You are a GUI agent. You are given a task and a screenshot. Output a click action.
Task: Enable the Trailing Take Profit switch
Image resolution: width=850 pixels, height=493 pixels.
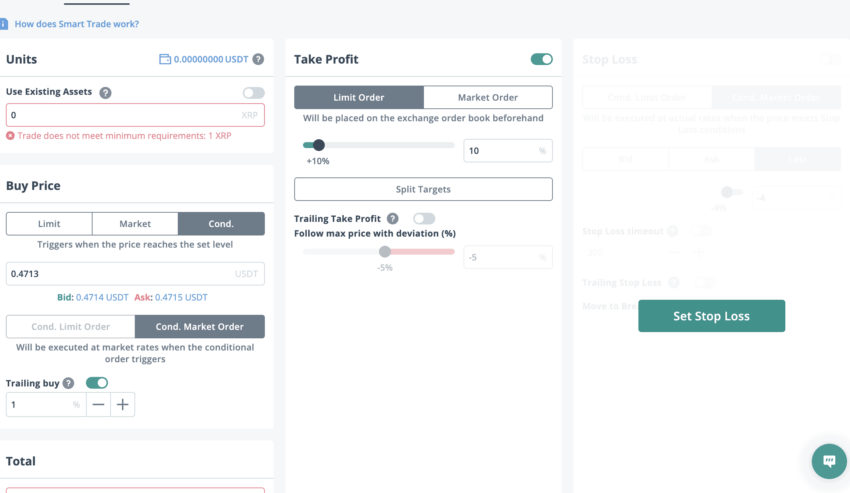pyautogui.click(x=424, y=219)
